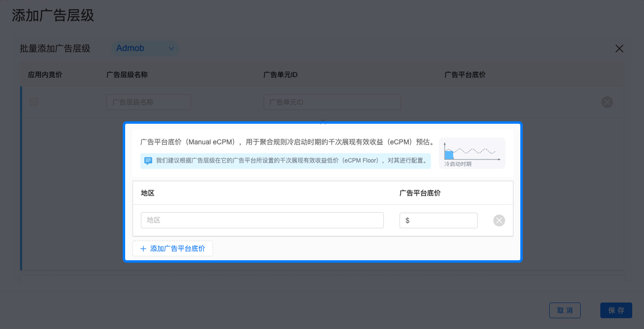This screenshot has width=644, height=329.
Task: Click the Admob dropdown chevron arrow
Action: [x=171, y=49]
